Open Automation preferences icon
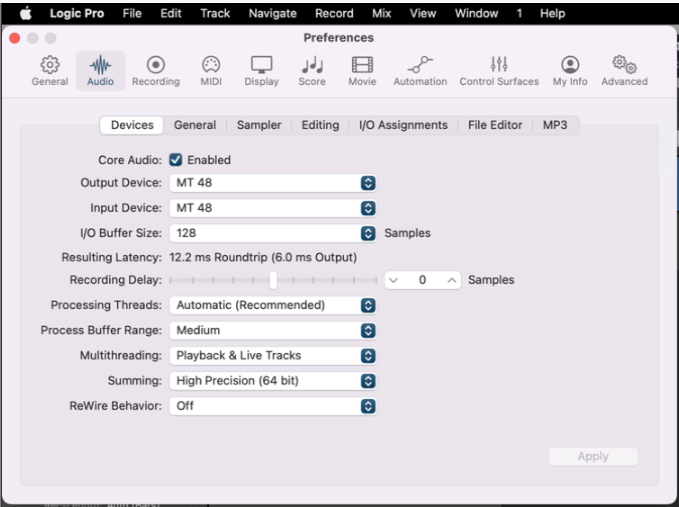 [420, 65]
